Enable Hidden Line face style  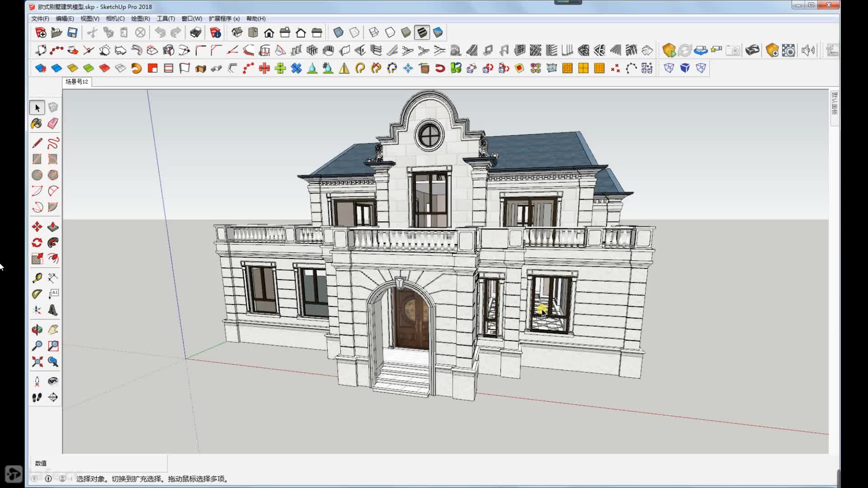[390, 33]
